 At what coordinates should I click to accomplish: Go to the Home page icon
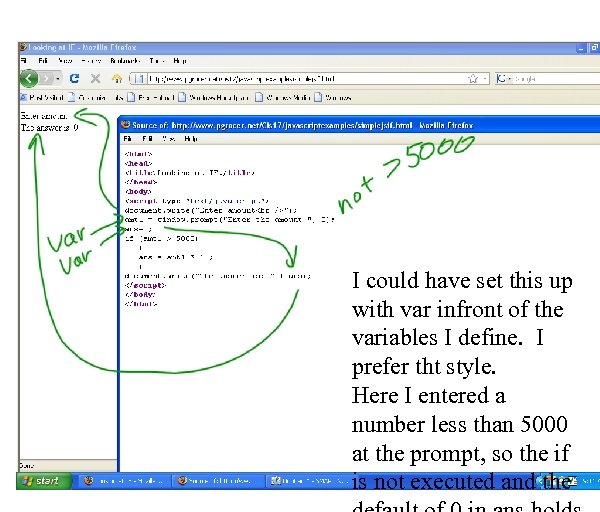click(117, 78)
